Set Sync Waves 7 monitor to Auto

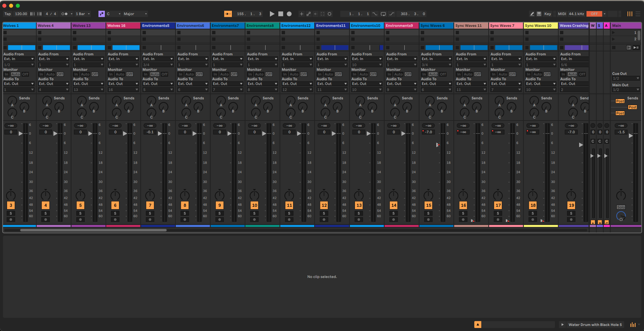[x=503, y=74]
